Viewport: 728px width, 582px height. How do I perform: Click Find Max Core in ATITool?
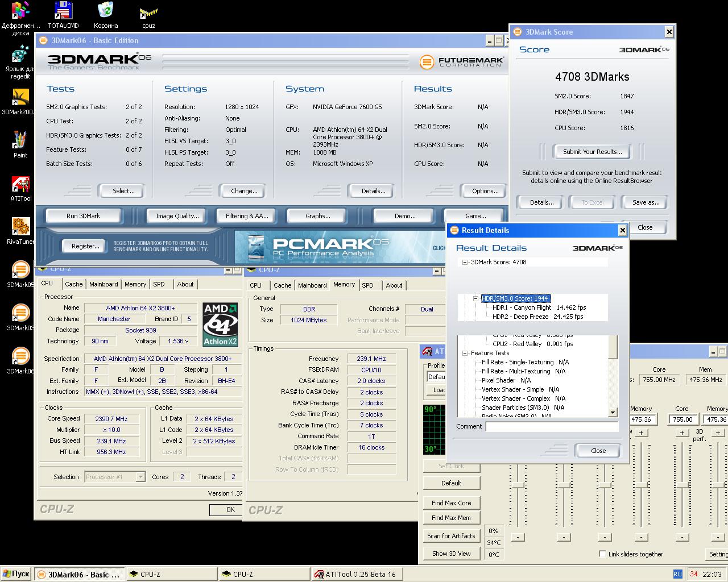[x=452, y=503]
